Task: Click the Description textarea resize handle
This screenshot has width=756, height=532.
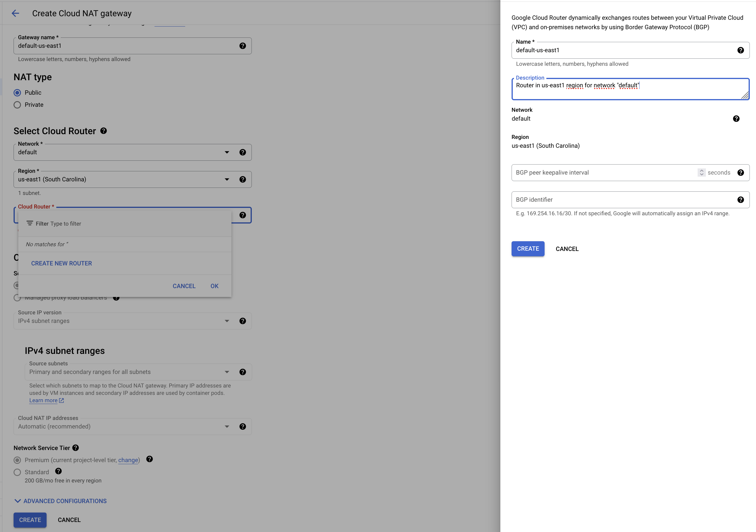Action: [745, 96]
